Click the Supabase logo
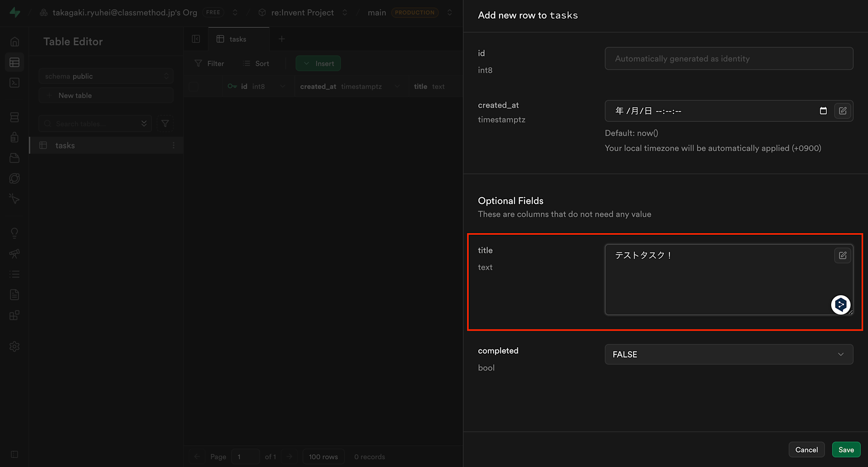 pyautogui.click(x=15, y=12)
